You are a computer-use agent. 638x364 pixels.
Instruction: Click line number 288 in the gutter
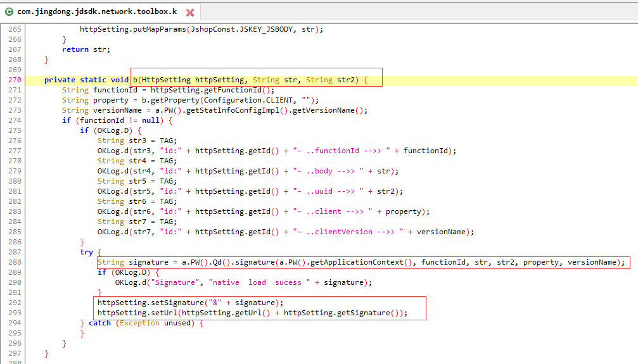pyautogui.click(x=15, y=262)
